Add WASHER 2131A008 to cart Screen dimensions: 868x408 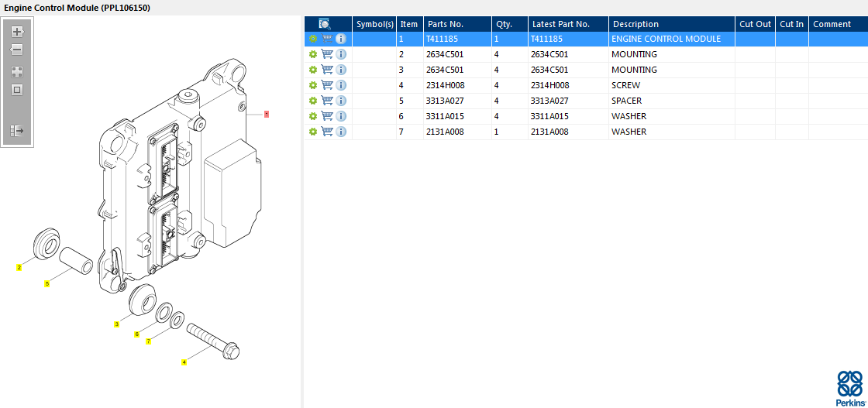coord(327,132)
